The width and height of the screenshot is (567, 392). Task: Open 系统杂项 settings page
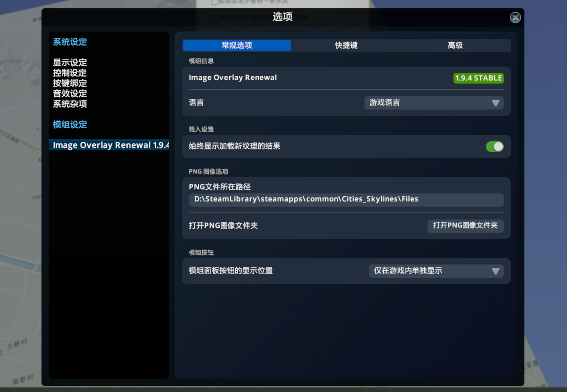[69, 104]
